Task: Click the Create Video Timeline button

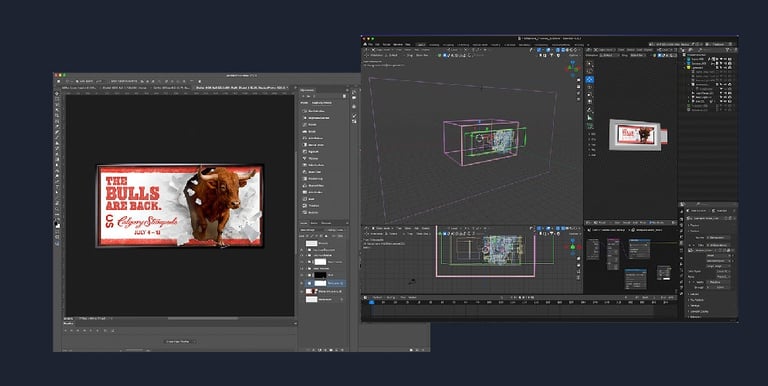Action: (179, 341)
